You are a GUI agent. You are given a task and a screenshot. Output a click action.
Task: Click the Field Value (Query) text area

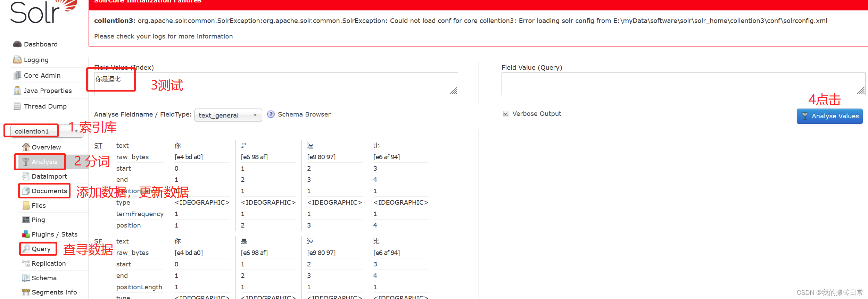pos(683,84)
